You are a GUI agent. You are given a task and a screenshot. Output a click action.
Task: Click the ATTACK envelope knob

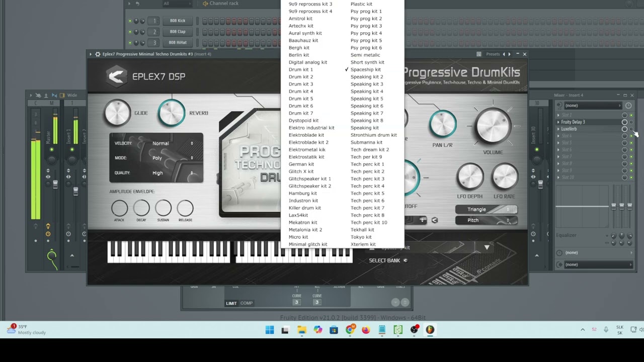tap(119, 208)
